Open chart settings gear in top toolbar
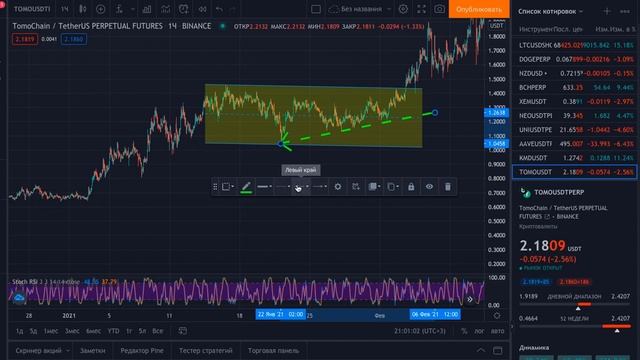Viewport: 640px width, 360px height. [403, 9]
